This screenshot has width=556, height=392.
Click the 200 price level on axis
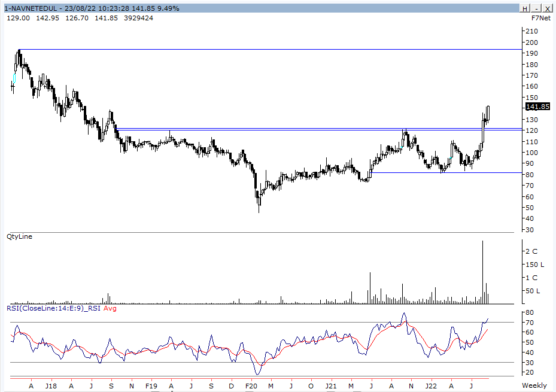(531, 42)
